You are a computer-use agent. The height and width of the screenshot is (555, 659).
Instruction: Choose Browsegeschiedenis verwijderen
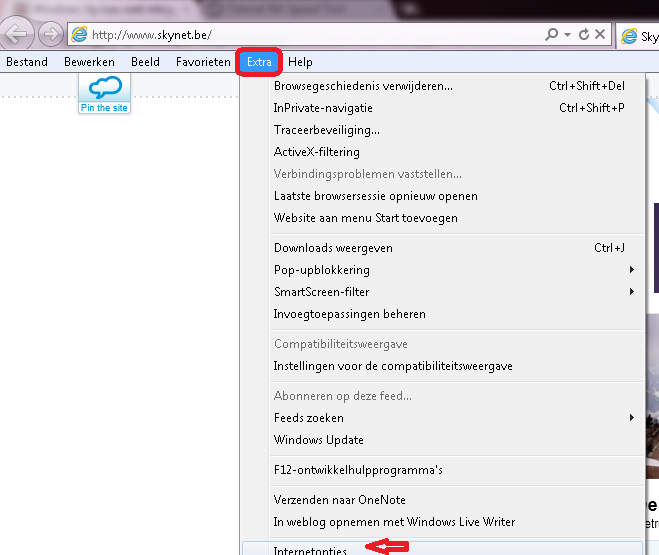click(x=443, y=86)
